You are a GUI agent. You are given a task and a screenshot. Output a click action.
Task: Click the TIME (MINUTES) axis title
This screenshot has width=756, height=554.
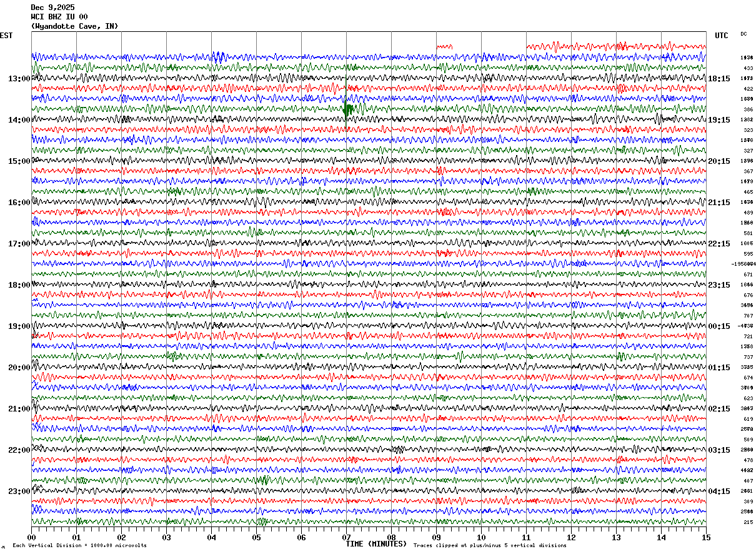coord(376,544)
